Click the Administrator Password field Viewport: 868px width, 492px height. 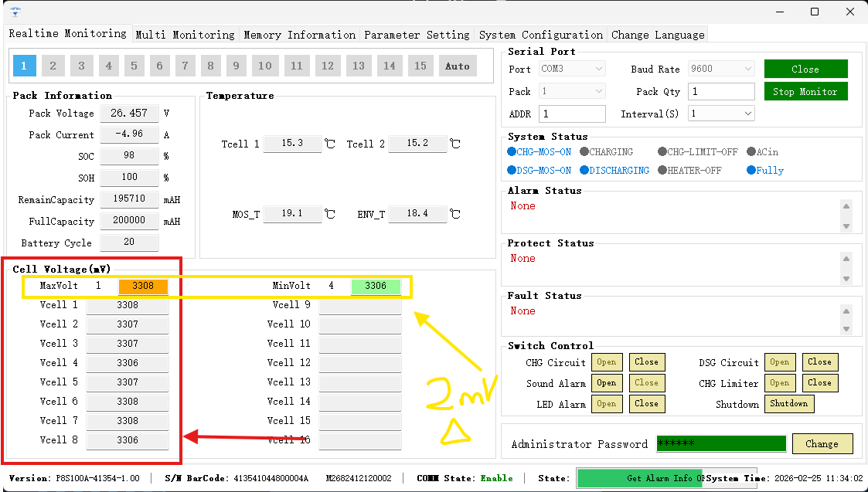click(721, 444)
